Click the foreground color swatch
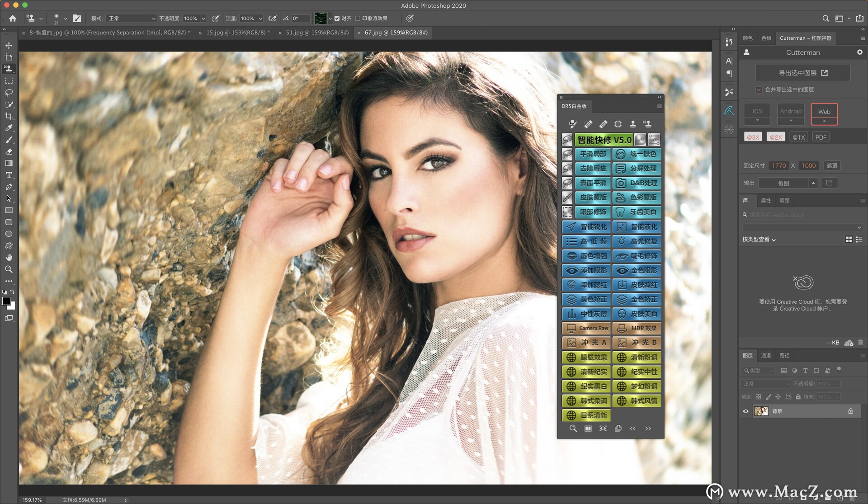The height and width of the screenshot is (504, 868). [x=6, y=301]
